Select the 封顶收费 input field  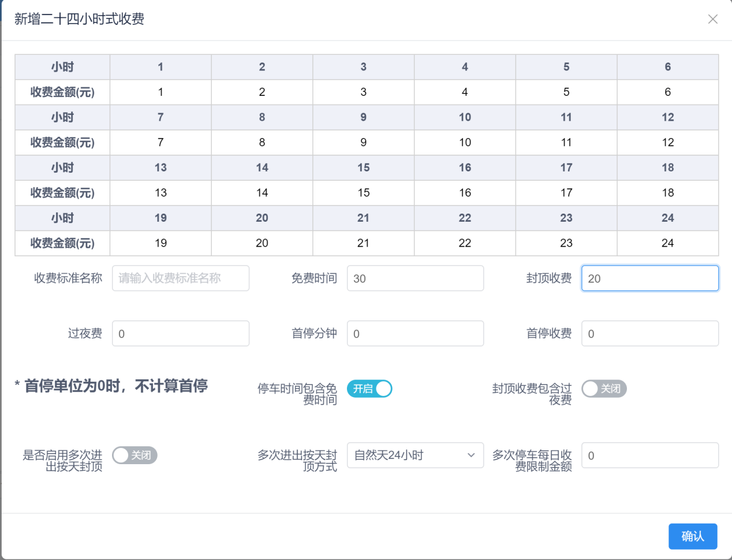[650, 278]
